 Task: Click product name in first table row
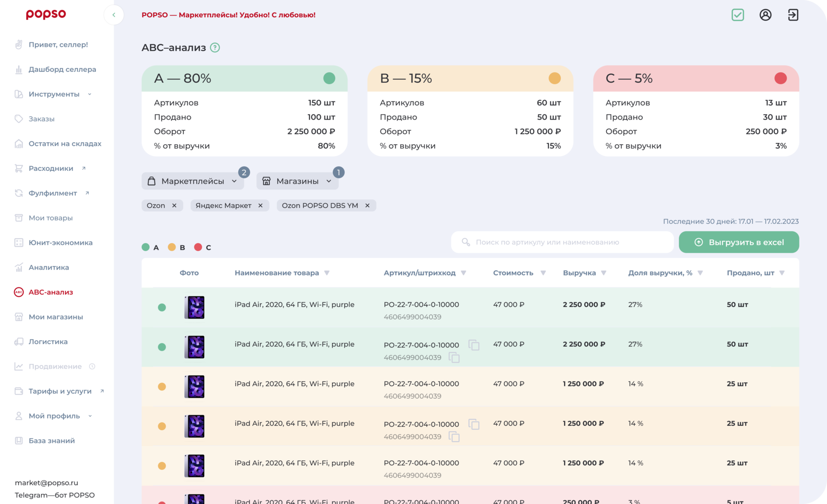coord(294,305)
